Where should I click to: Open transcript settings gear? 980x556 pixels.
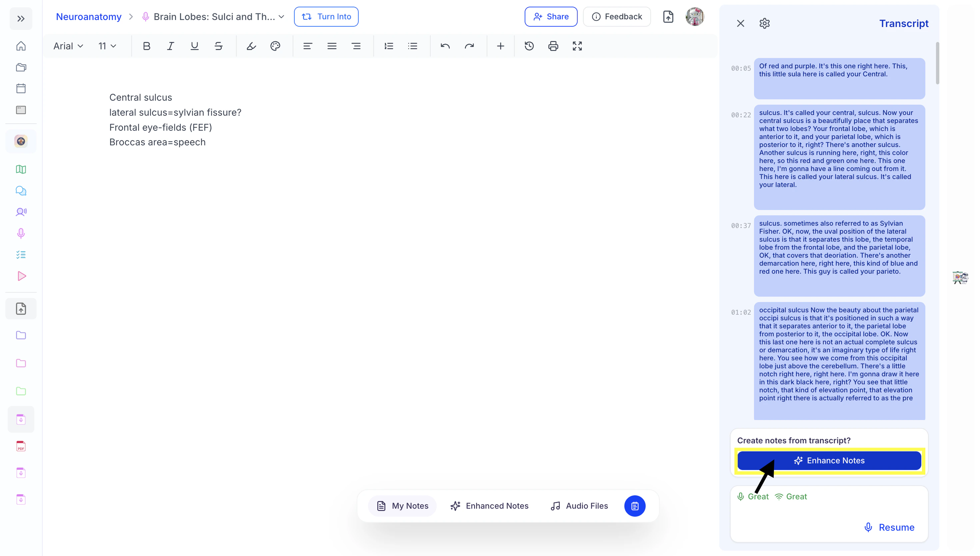tap(764, 24)
